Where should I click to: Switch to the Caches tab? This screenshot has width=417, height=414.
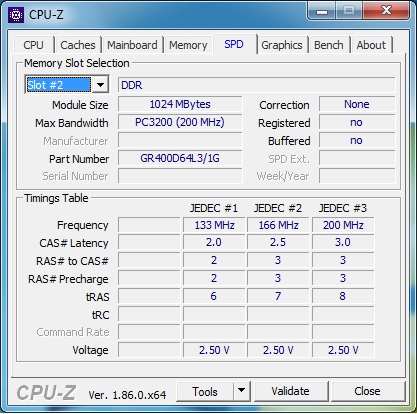click(x=78, y=45)
